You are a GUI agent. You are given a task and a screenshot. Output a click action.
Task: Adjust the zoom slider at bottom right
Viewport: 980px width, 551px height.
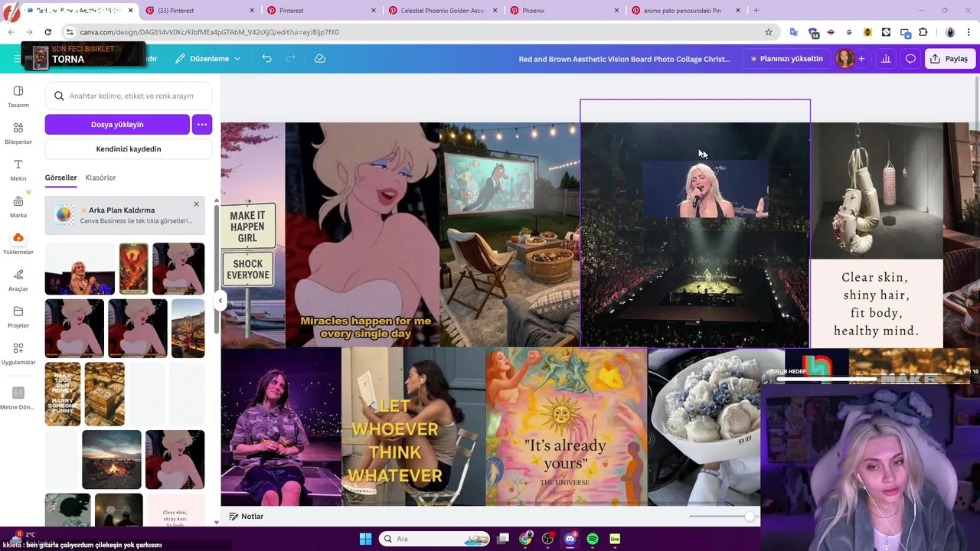pyautogui.click(x=749, y=517)
